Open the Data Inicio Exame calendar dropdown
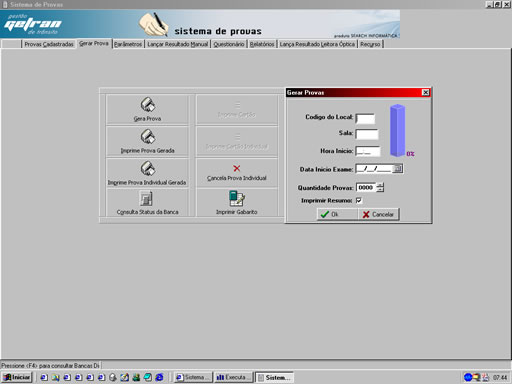 [397, 169]
